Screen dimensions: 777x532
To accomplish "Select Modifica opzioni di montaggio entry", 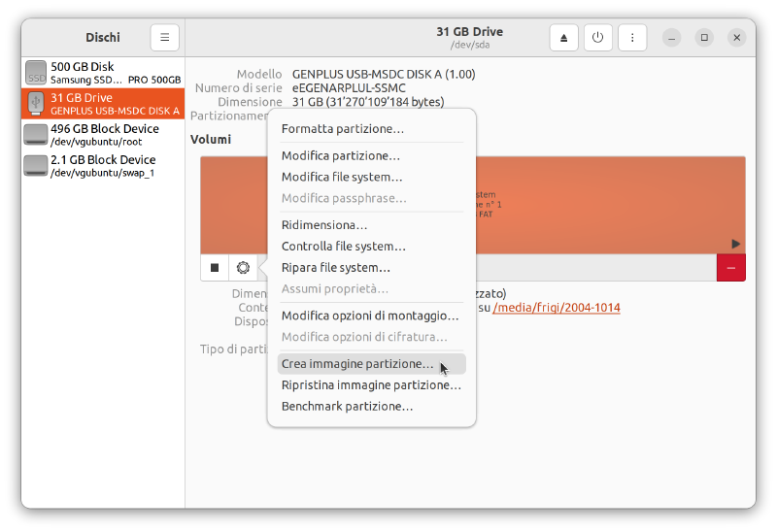I will (x=369, y=316).
